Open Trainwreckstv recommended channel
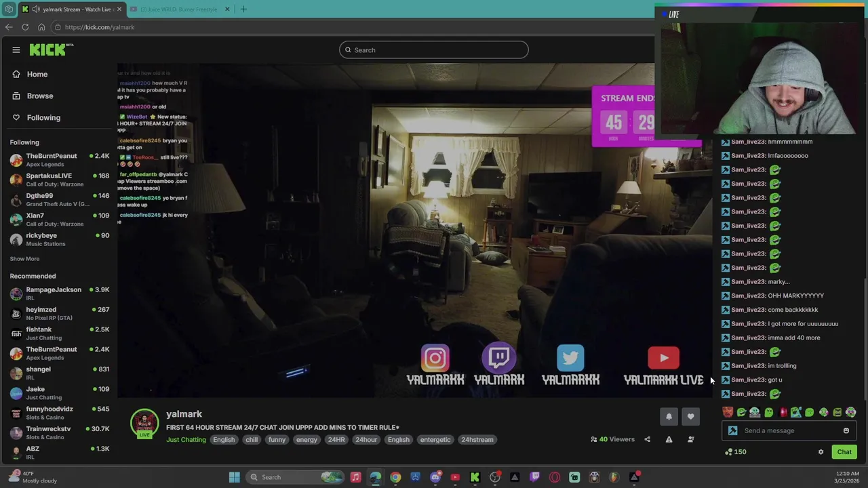 [60, 432]
